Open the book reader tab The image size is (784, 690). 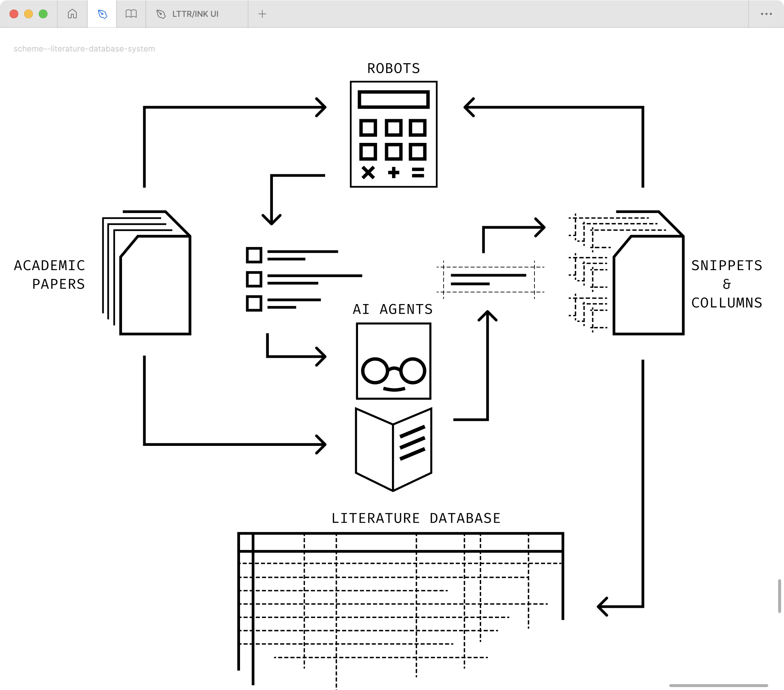click(131, 14)
